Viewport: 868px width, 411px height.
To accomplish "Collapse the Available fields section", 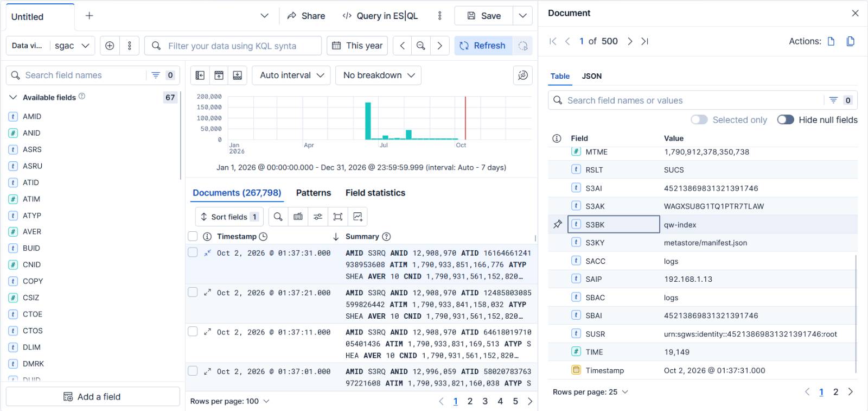I will 13,97.
